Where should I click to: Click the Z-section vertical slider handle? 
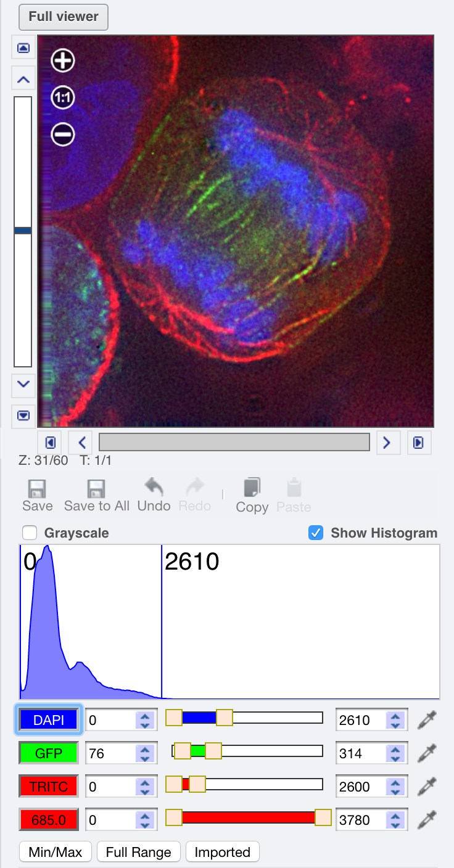[x=23, y=230]
